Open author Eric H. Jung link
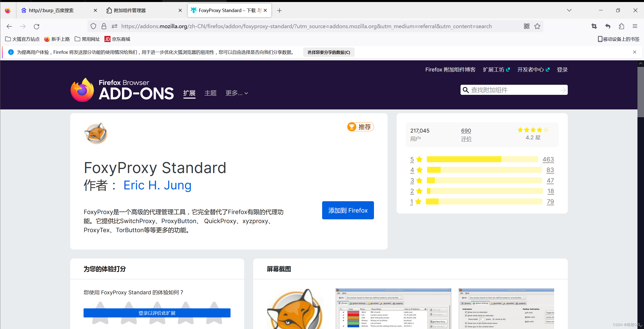The image size is (644, 329). 157,185
